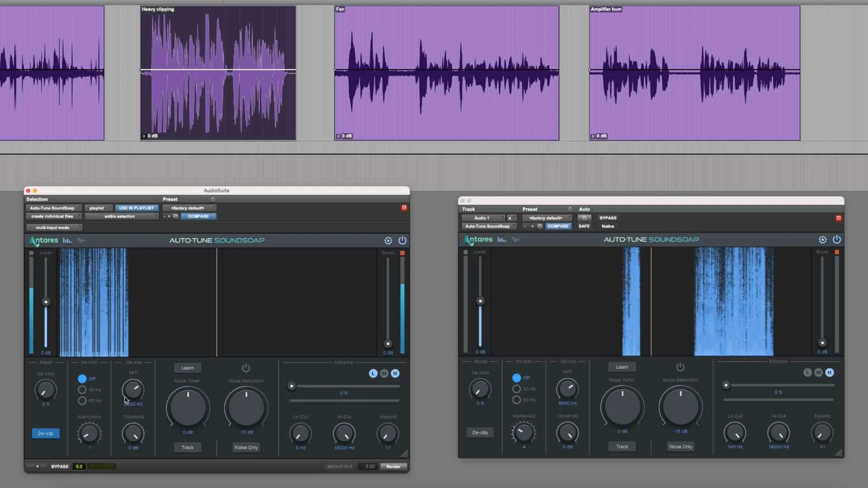Select L enhance mode in right plugin
Viewport: 868px width, 488px height.
coord(807,372)
